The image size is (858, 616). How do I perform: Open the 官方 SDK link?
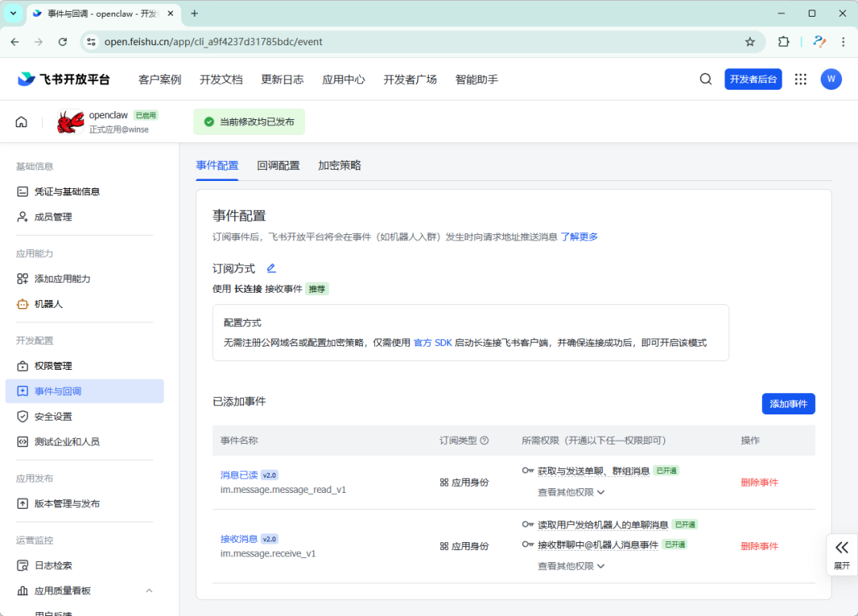pyautogui.click(x=432, y=342)
